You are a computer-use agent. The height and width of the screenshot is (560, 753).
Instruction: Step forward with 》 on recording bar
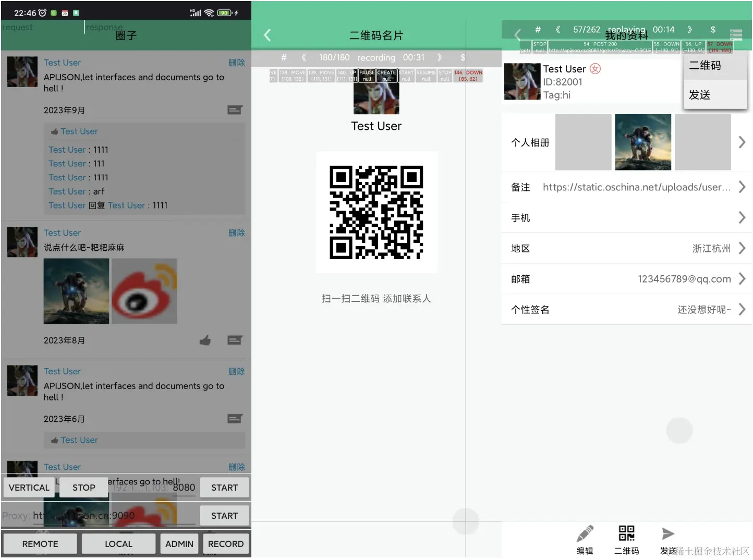440,57
